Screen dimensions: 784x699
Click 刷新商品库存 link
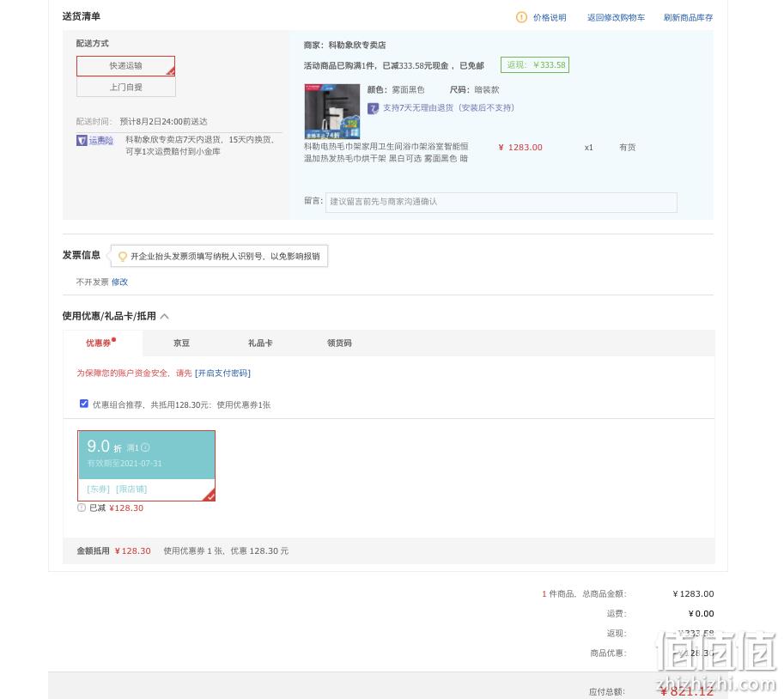click(x=688, y=17)
